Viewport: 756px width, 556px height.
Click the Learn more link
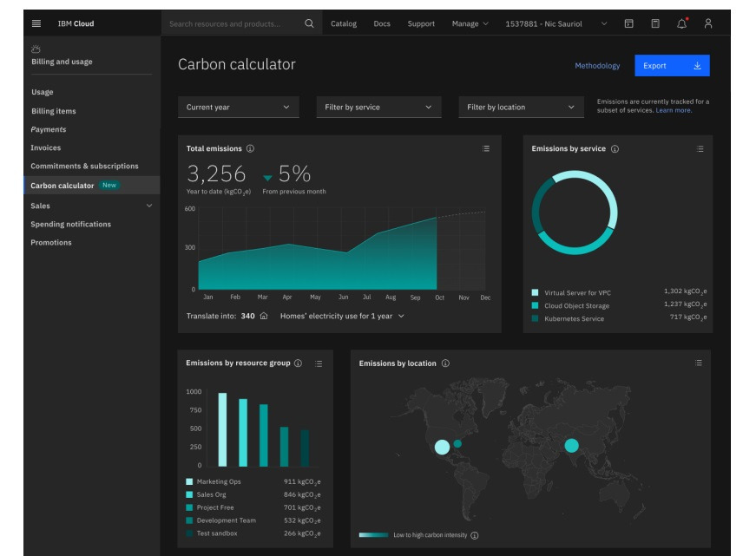(674, 110)
